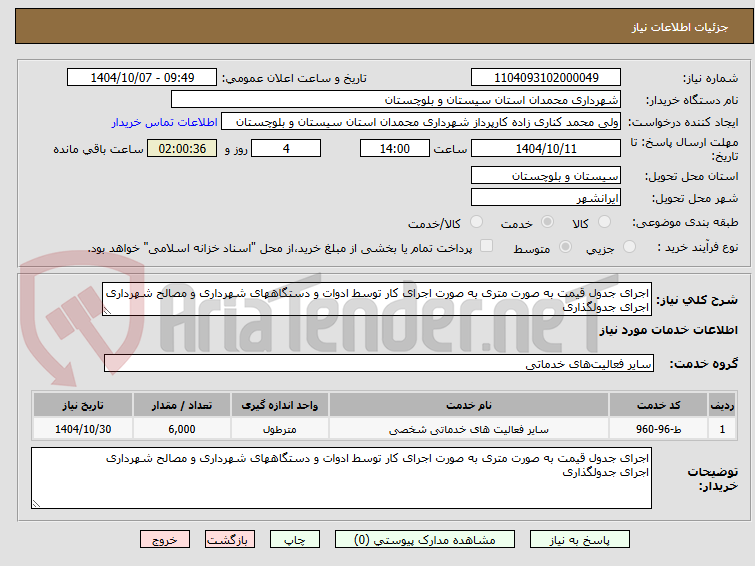Click the need date cell 1404/10/30
Screen dimensions: 755x566
coord(83,429)
